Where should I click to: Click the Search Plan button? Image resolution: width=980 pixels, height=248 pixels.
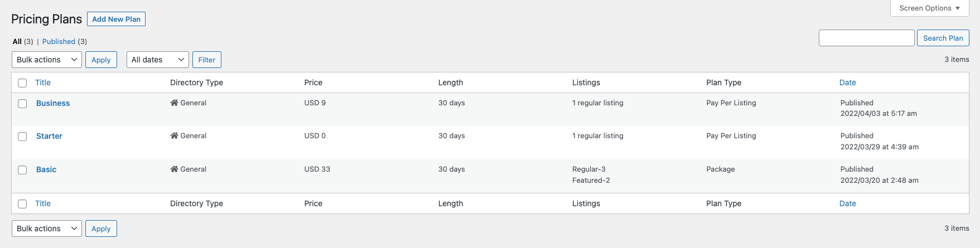pos(943,38)
